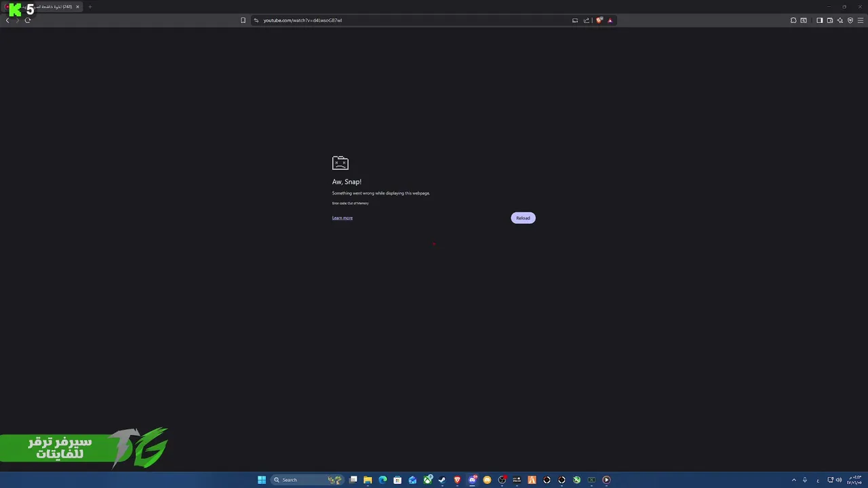This screenshot has width=868, height=488.
Task: Open Brave Shields lion icon
Action: pyautogui.click(x=599, y=20)
